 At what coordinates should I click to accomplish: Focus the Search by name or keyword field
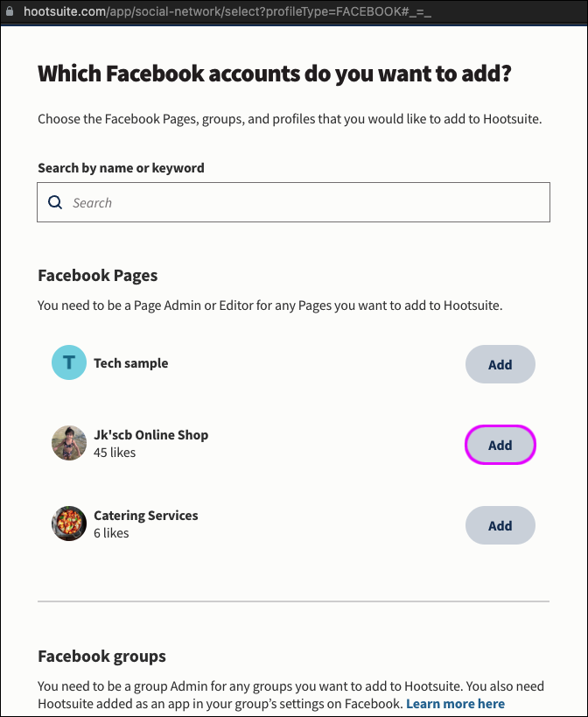[x=306, y=202]
